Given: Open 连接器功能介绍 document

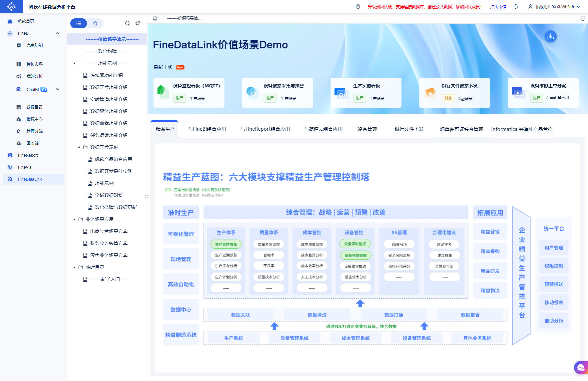Looking at the screenshot, I should 107,75.
